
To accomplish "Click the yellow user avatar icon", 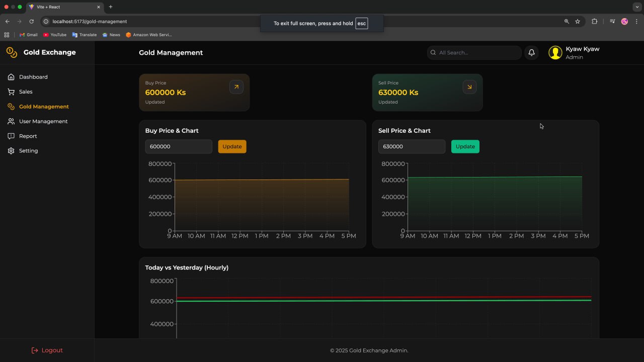I will click(x=555, y=53).
